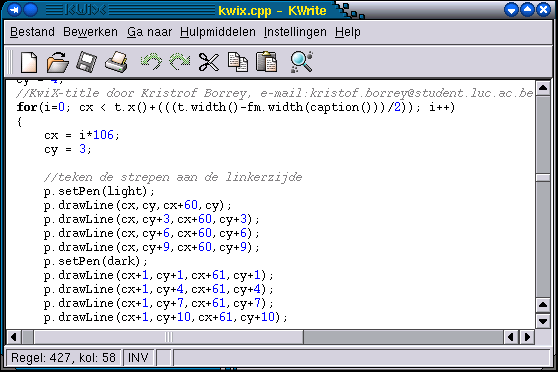Create a new document with the blank page icon

(x=29, y=62)
